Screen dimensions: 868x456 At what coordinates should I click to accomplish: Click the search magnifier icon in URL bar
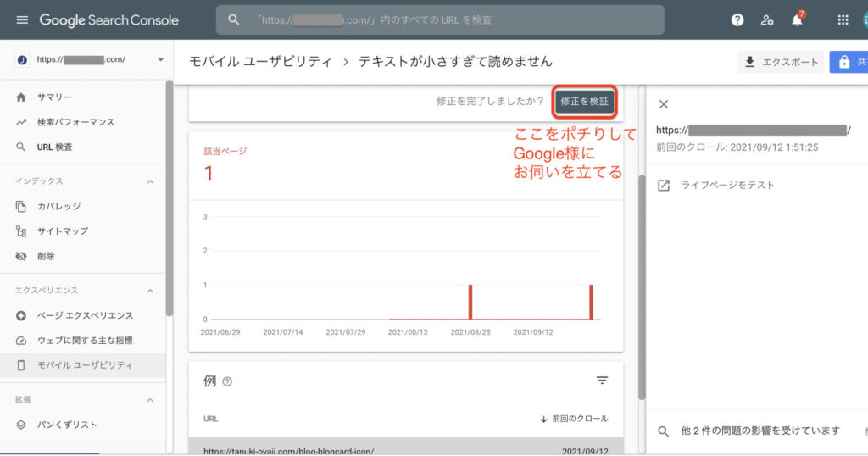click(234, 20)
